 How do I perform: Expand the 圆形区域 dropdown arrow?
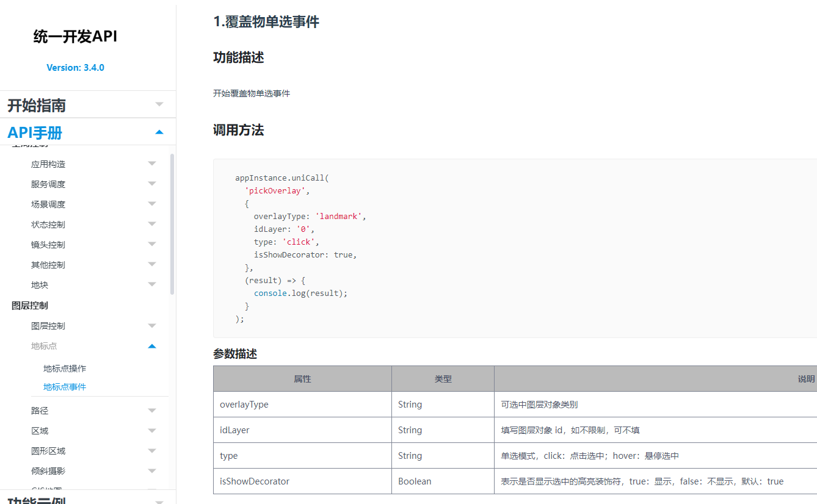click(x=152, y=451)
